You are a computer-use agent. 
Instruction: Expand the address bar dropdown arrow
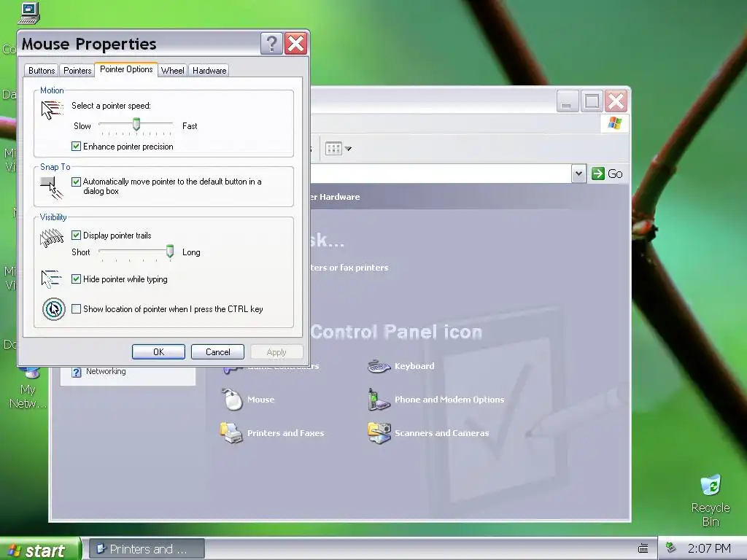click(x=578, y=174)
